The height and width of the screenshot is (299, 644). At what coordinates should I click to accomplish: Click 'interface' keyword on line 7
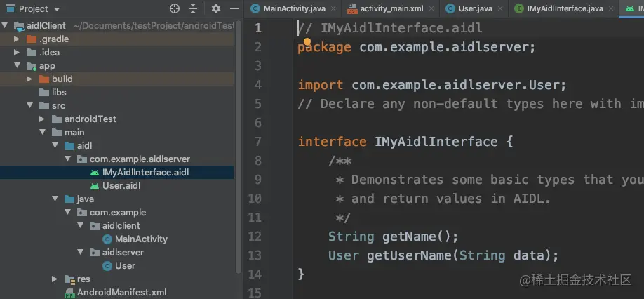point(333,142)
